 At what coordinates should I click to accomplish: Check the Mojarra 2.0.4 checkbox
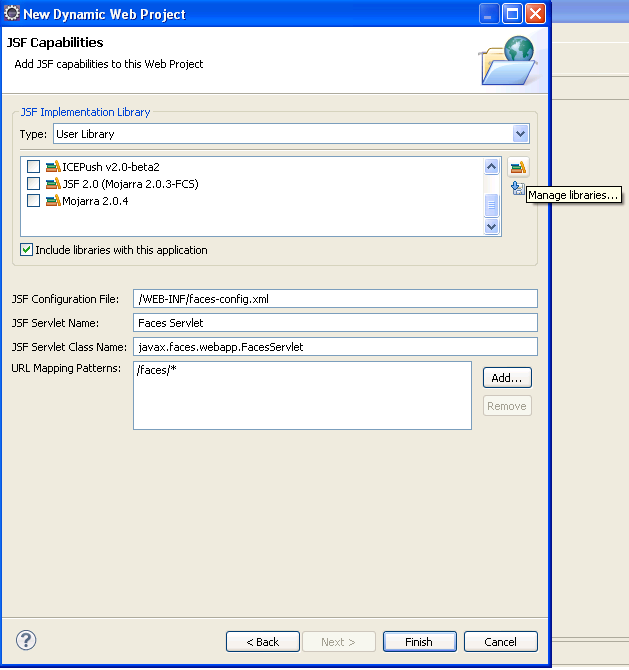click(33, 201)
